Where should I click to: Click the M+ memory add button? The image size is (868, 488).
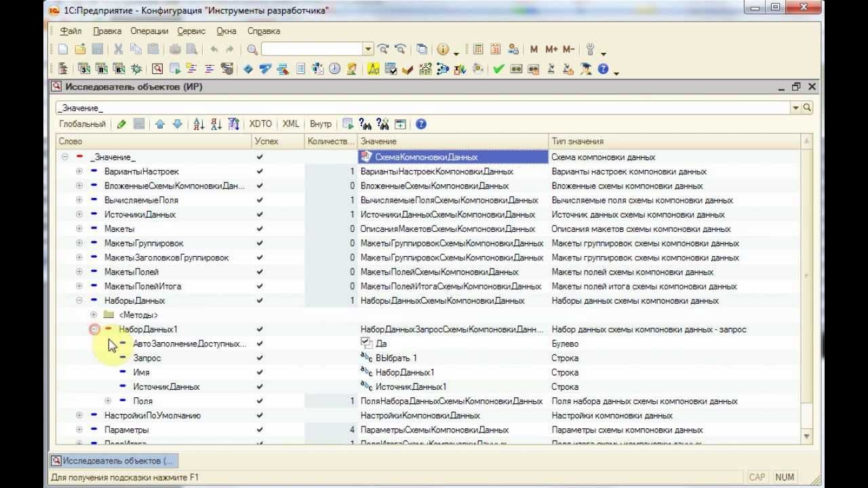pyautogui.click(x=551, y=49)
